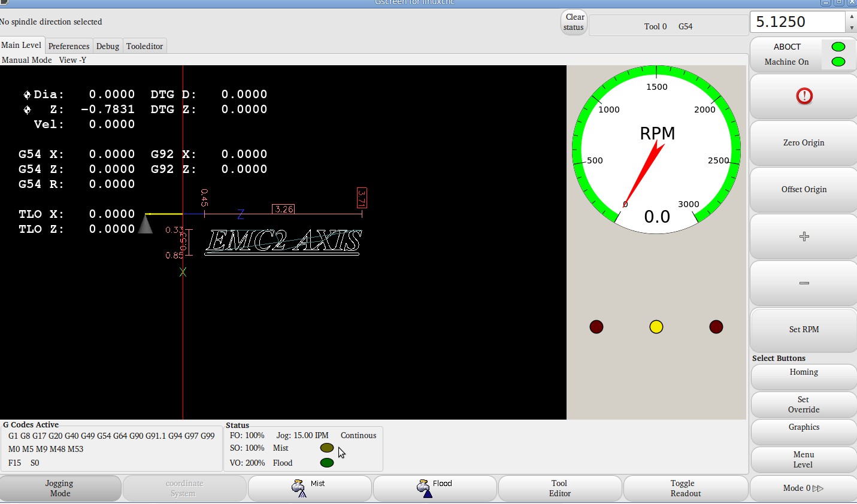
Task: Click the SO: 100% spindle override text
Action: coord(247,448)
